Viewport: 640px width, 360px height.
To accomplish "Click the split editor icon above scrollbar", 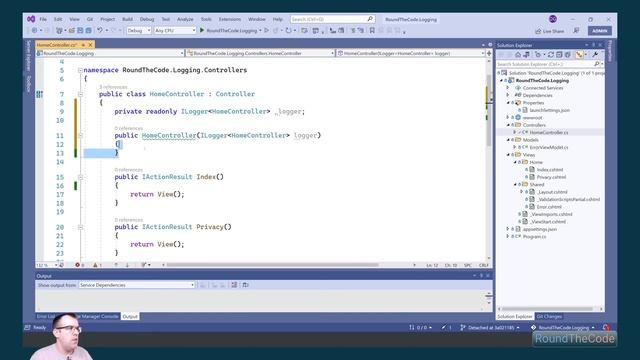I will 489,53.
